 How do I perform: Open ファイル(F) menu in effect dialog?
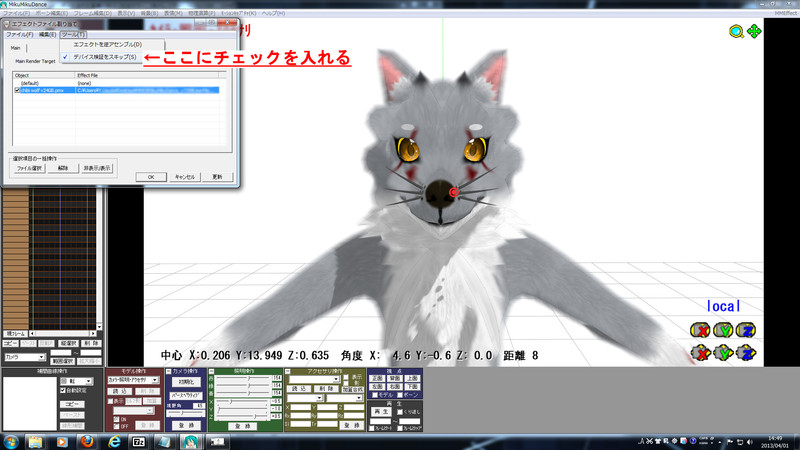(x=19, y=35)
